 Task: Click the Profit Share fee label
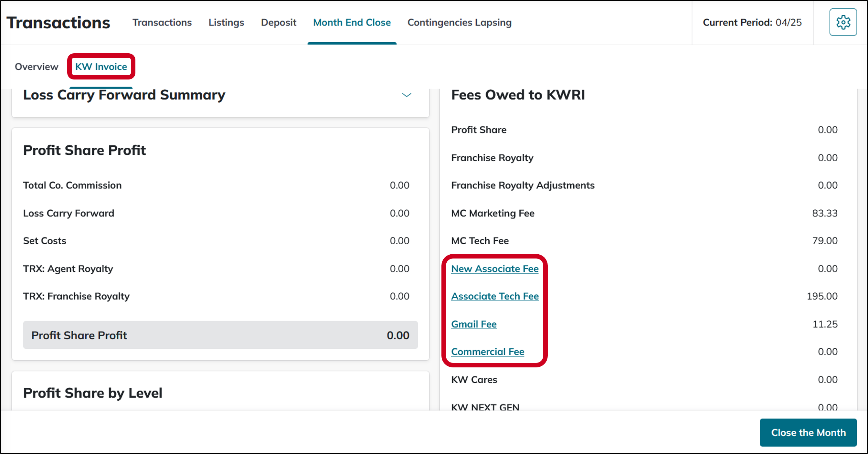479,130
